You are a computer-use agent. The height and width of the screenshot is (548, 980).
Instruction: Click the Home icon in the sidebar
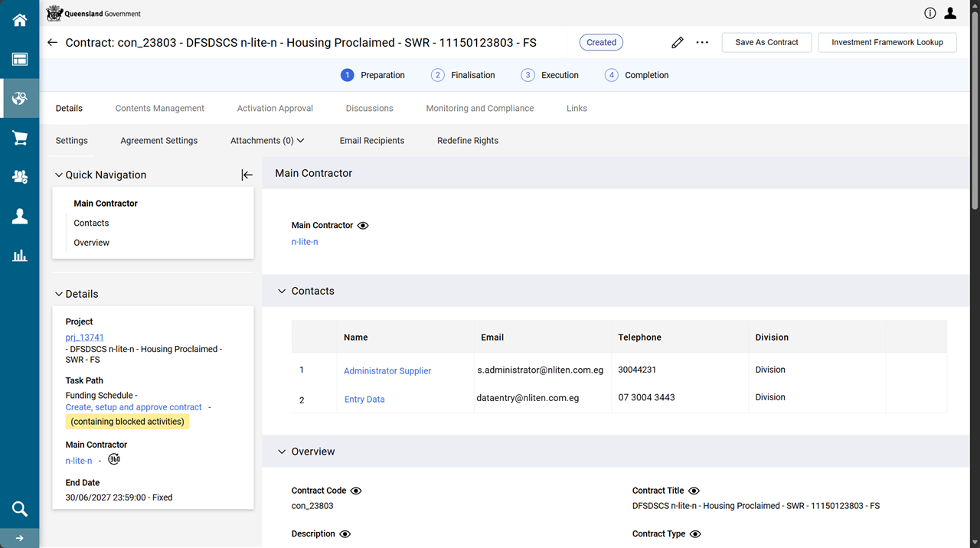(x=19, y=20)
